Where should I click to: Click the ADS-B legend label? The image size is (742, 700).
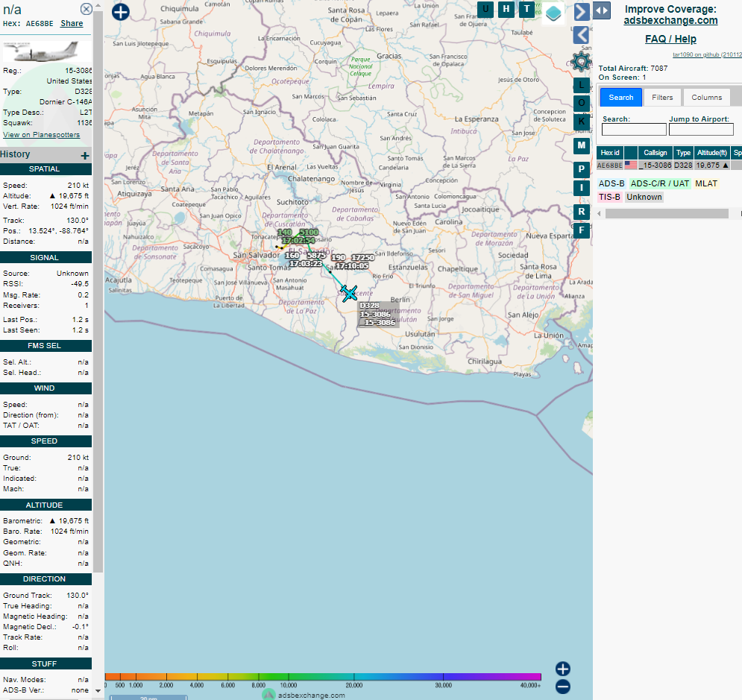[611, 183]
